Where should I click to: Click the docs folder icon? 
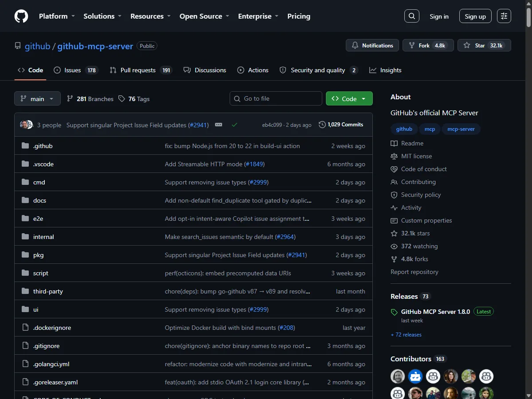(25, 200)
